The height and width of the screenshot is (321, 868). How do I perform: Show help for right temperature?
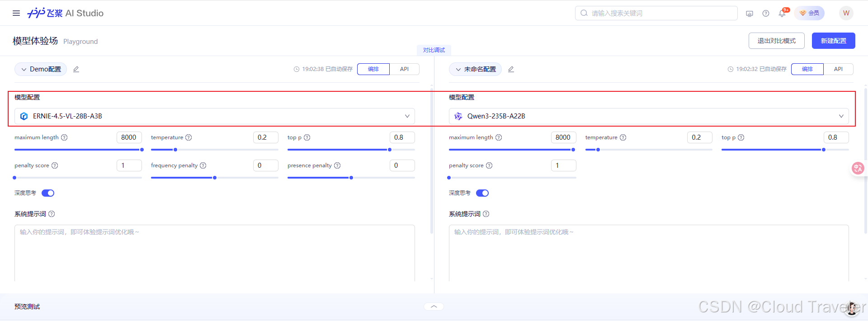(623, 137)
